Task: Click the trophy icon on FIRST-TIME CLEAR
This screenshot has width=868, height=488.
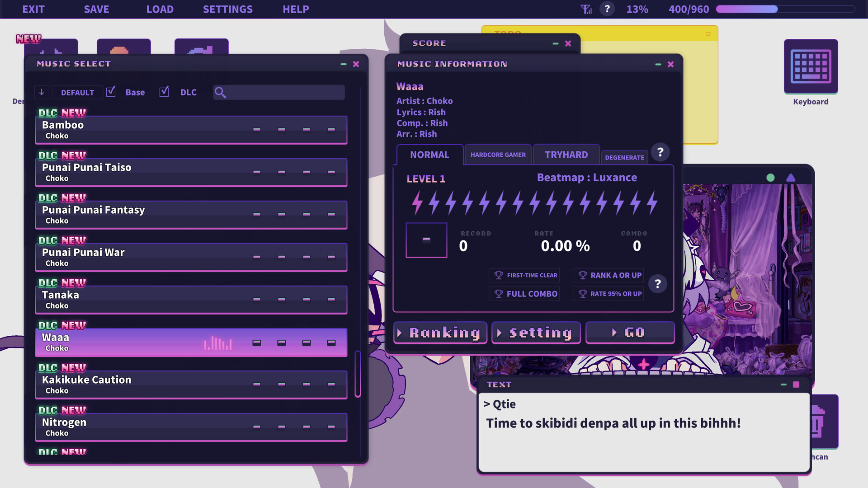Action: [499, 275]
